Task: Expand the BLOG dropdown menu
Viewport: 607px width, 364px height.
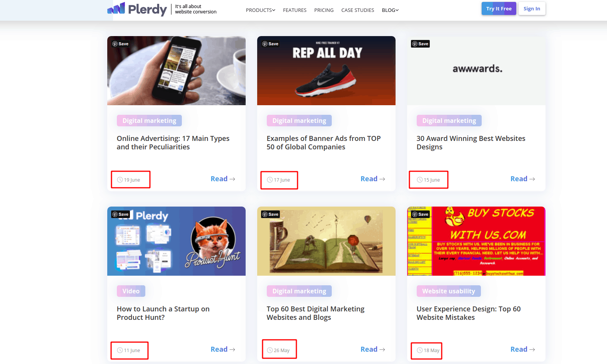Action: click(x=390, y=10)
